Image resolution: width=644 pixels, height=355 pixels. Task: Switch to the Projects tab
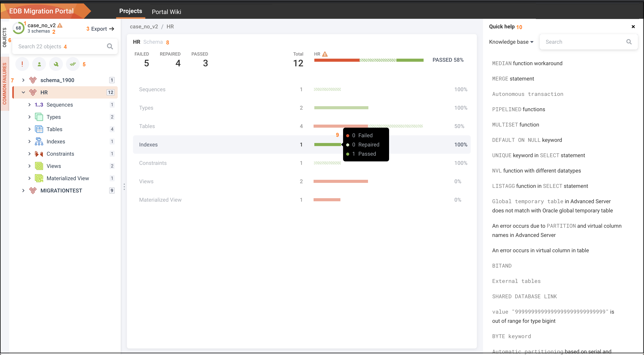pyautogui.click(x=131, y=11)
